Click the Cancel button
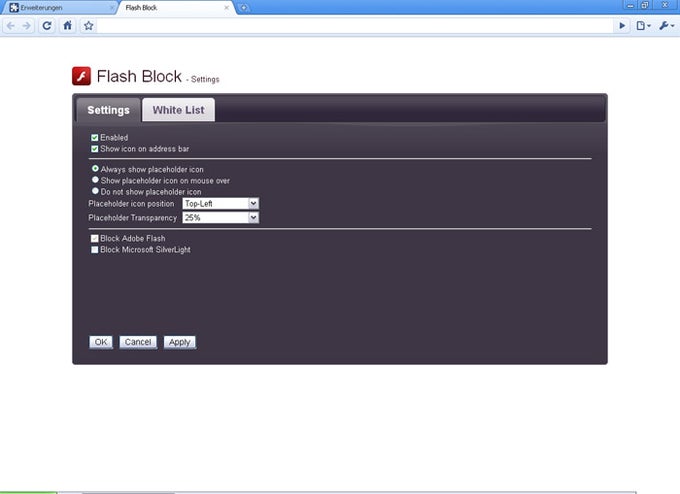This screenshot has height=494, width=680. (x=138, y=342)
